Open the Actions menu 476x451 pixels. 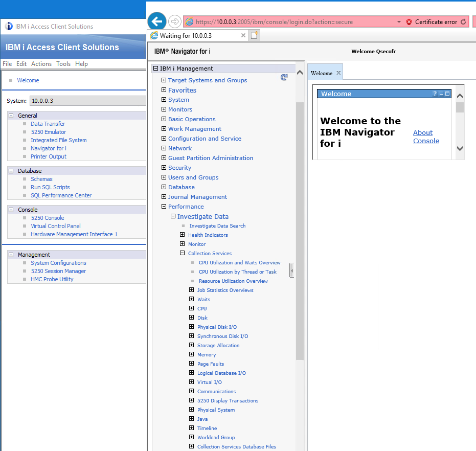(41, 64)
